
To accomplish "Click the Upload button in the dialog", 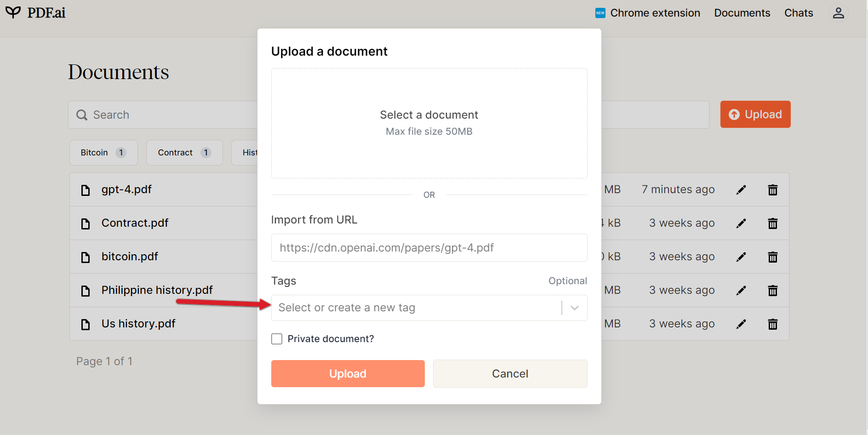I will point(348,373).
